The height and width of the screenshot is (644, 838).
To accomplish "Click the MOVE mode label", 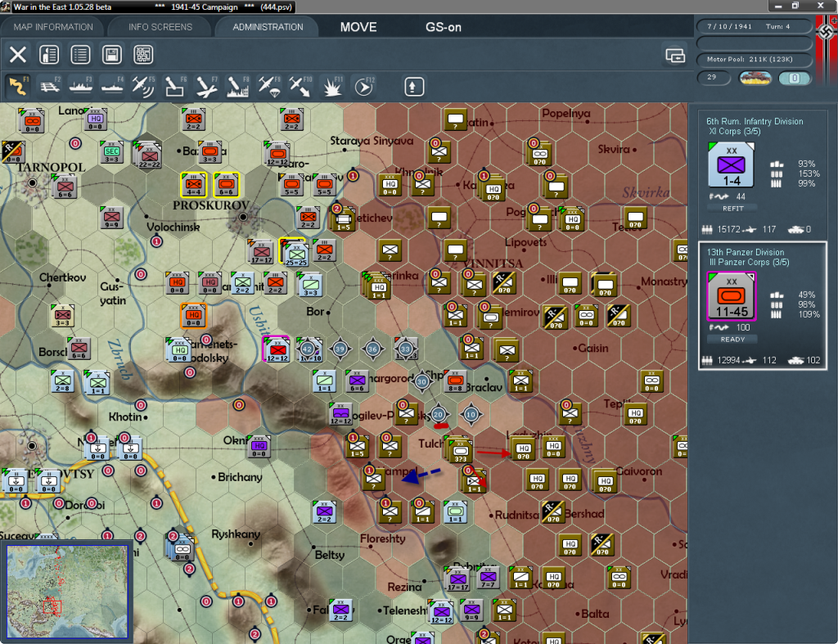I will pos(358,27).
